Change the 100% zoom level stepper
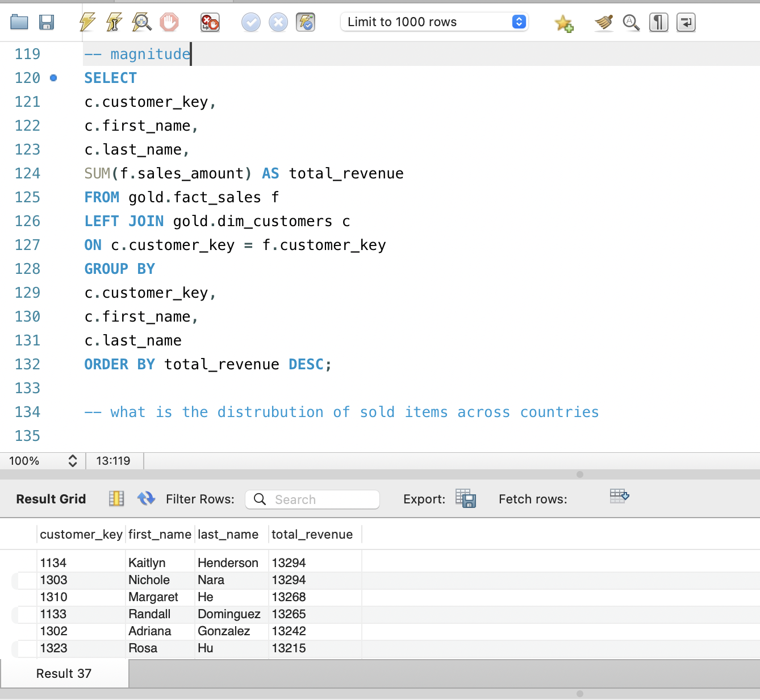 coord(72,461)
